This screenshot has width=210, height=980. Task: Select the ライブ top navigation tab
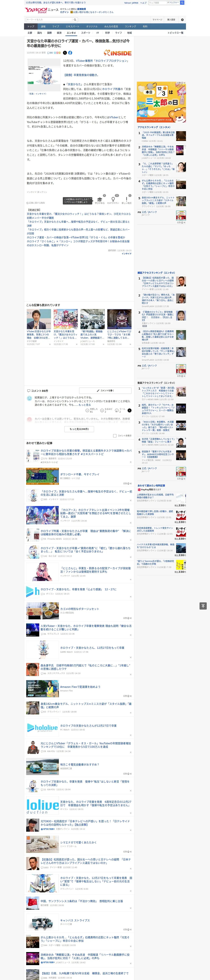pos(56,27)
